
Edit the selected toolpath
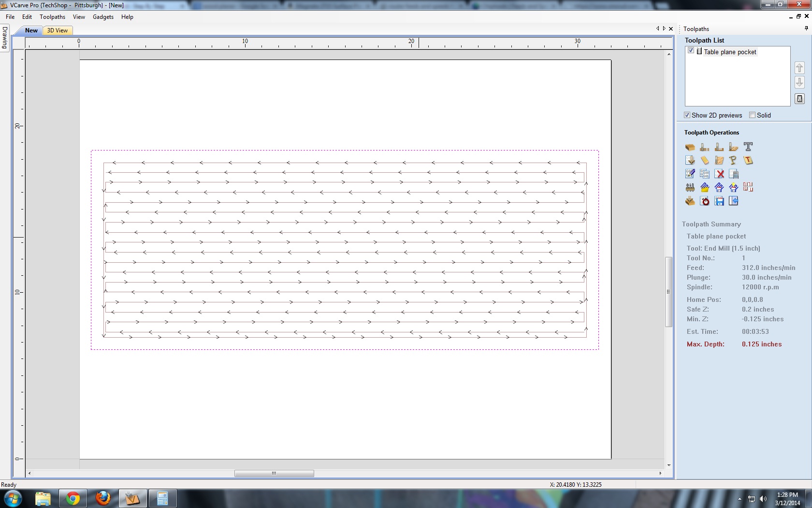coord(690,174)
